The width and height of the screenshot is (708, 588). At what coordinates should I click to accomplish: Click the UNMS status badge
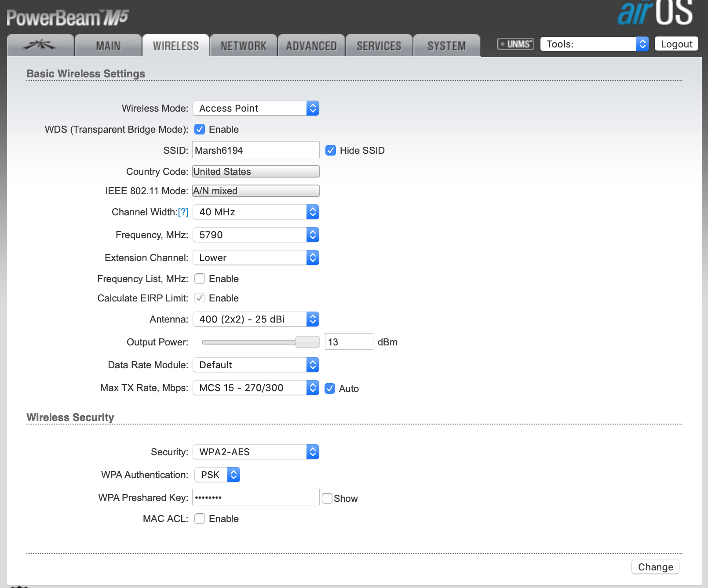click(516, 44)
